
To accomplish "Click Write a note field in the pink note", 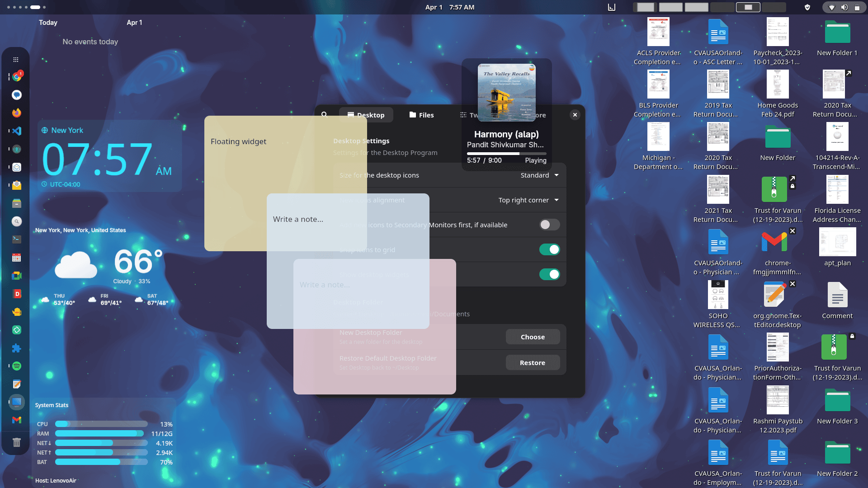I will point(325,285).
